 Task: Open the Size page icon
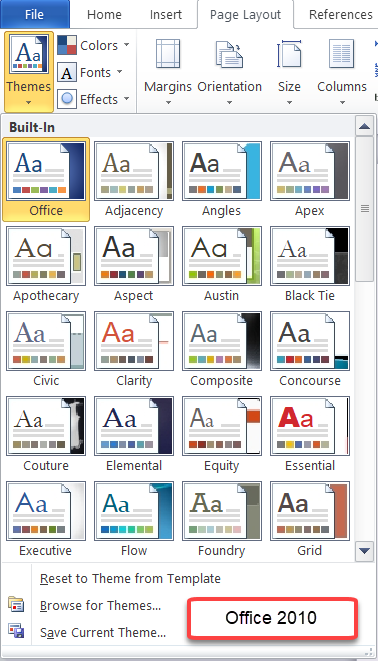coord(289,54)
